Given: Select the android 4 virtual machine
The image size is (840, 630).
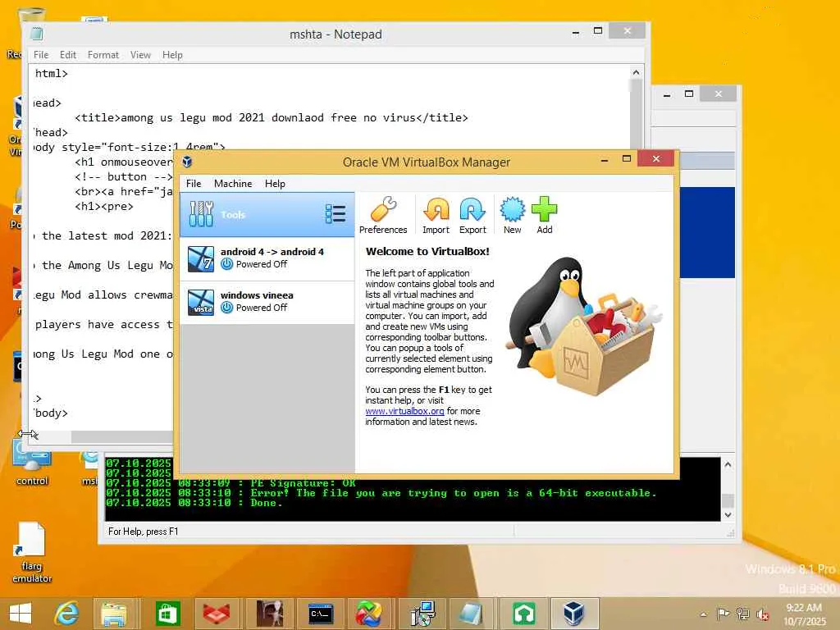Looking at the screenshot, I should (x=267, y=258).
